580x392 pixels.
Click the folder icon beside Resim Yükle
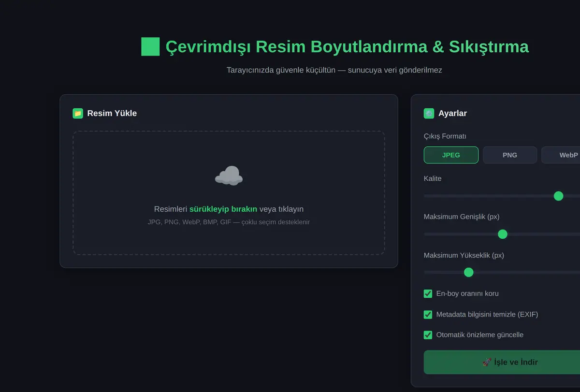tap(78, 113)
